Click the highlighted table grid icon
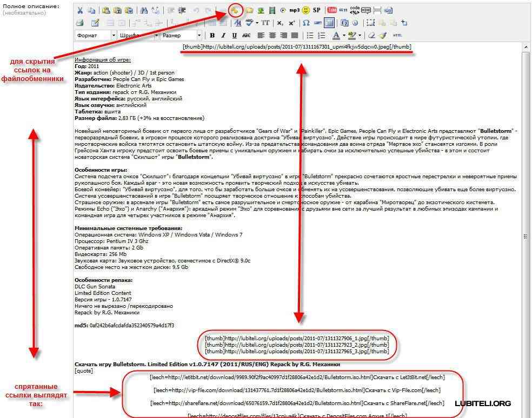The width and height of the screenshot is (532, 418). click(329, 23)
